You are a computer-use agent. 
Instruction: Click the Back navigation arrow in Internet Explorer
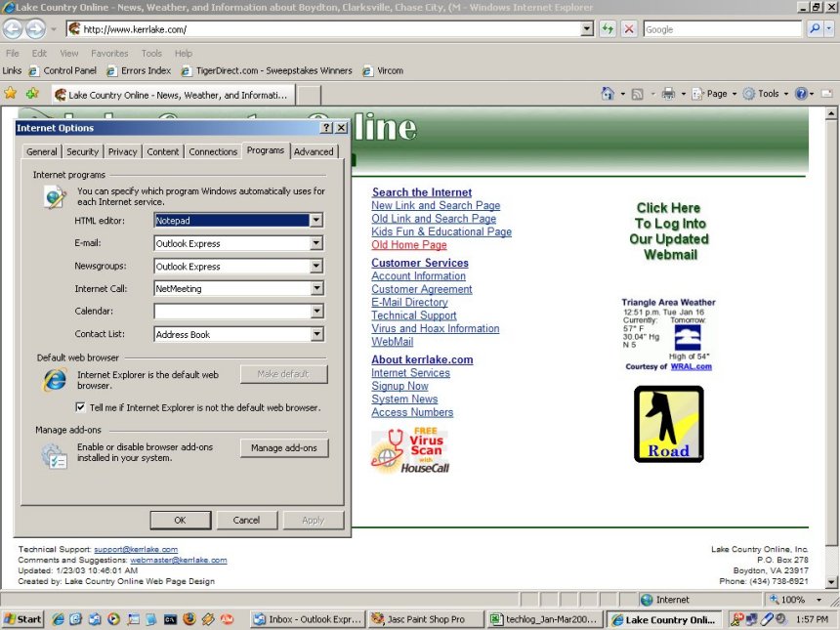click(13, 29)
